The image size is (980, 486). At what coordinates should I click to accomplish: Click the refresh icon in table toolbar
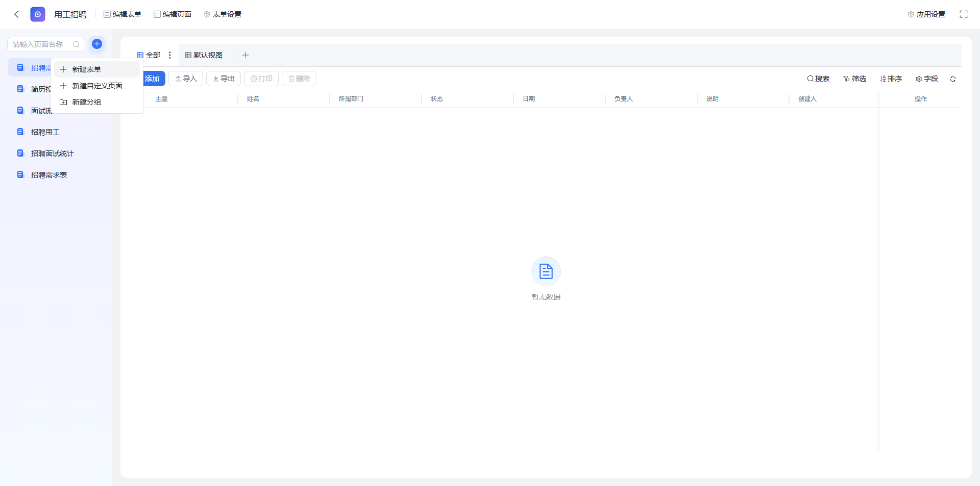click(953, 79)
